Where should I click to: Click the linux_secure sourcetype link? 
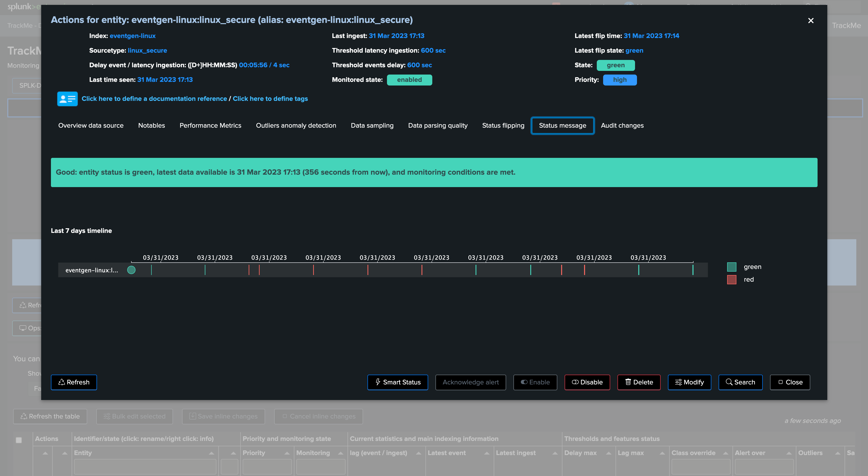pos(147,50)
